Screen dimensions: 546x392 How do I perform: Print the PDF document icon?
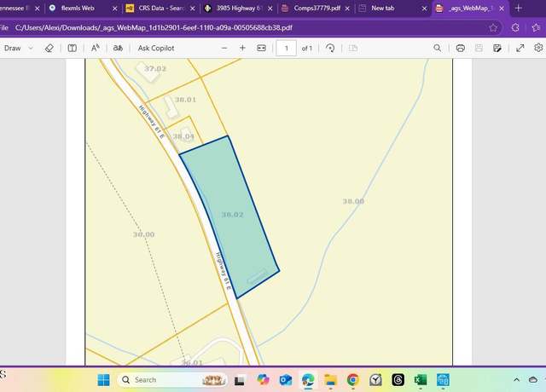click(x=461, y=49)
